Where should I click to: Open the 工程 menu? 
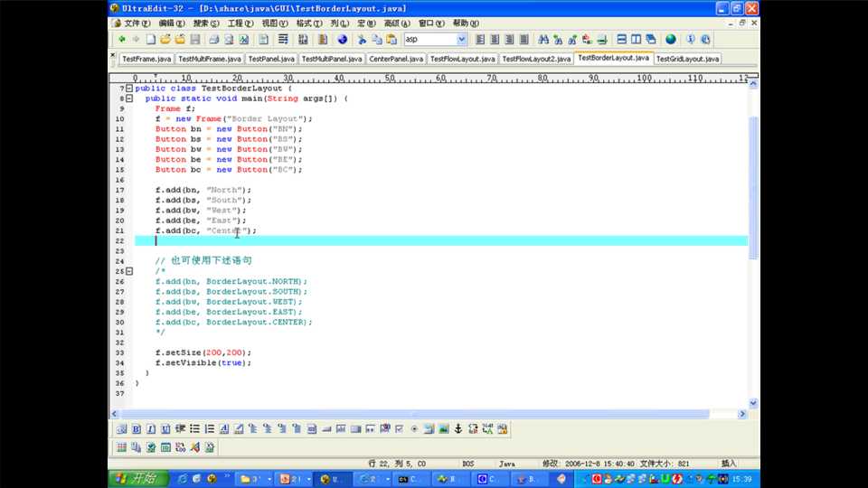coord(241,23)
